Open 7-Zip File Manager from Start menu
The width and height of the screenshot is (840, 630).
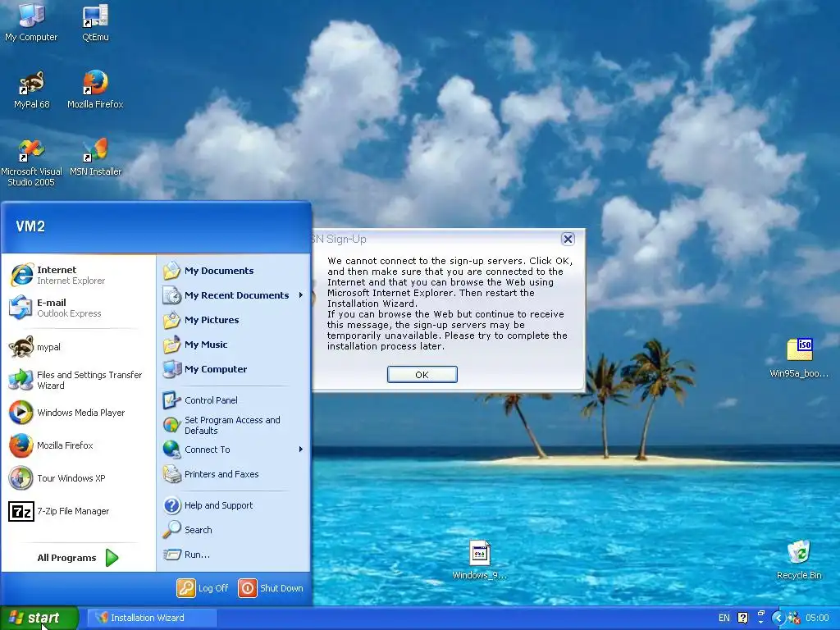[78, 511]
